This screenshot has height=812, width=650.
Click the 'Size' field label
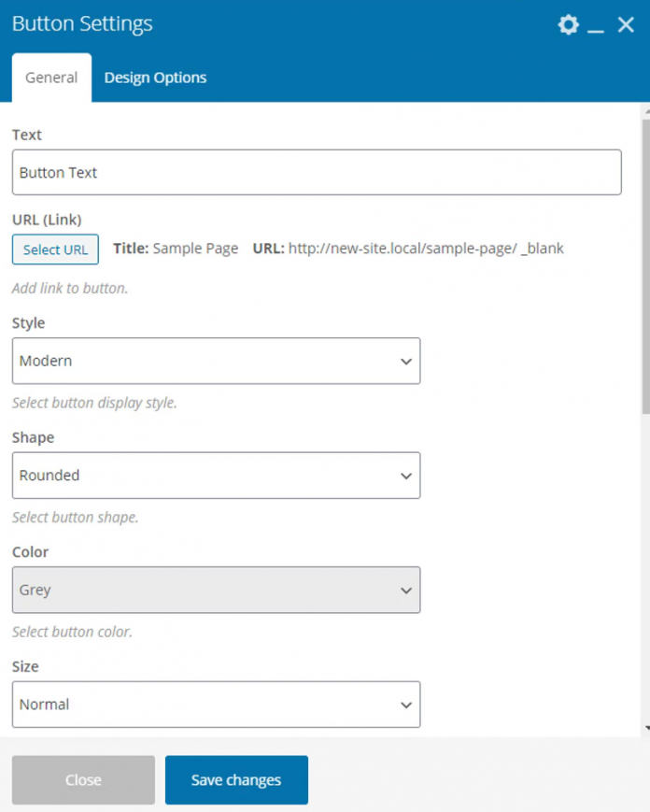(25, 666)
